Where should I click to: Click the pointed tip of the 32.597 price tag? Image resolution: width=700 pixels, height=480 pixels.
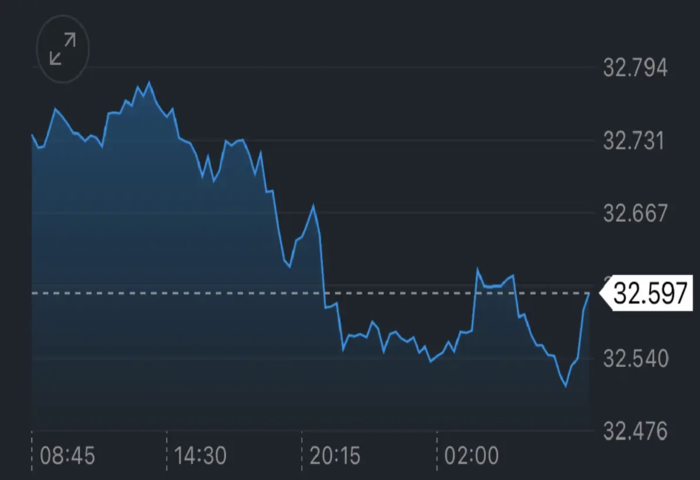(x=601, y=293)
